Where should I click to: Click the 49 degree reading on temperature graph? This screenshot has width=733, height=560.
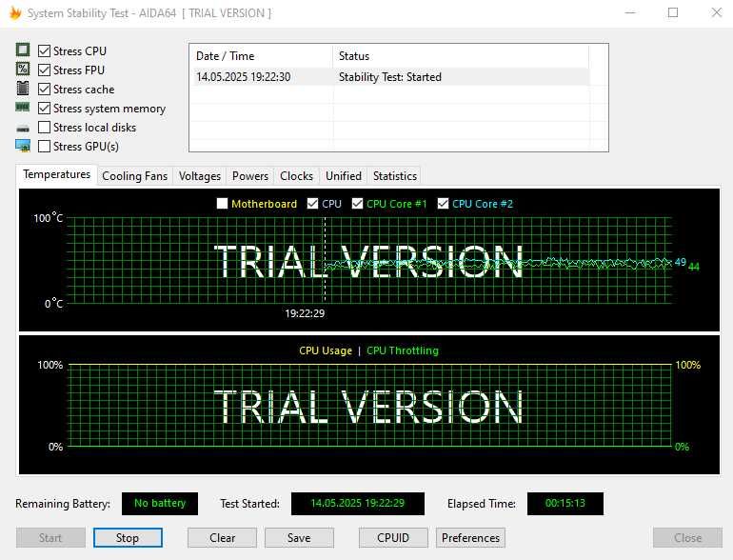pos(681,262)
